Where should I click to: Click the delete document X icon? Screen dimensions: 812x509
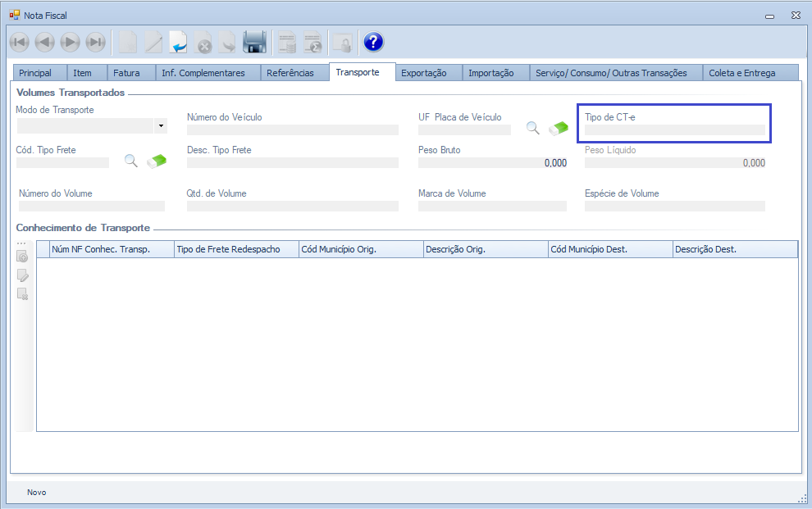tap(203, 42)
